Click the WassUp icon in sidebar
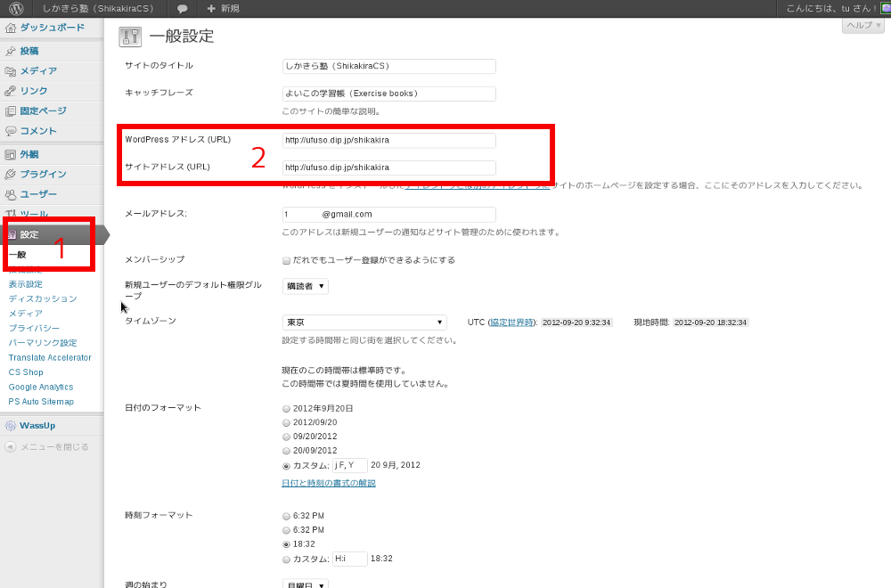This screenshot has height=588, width=891. point(11,426)
